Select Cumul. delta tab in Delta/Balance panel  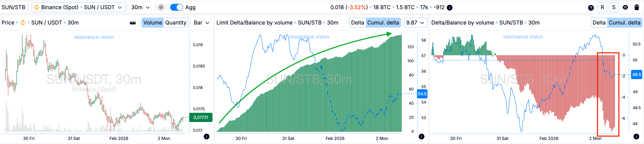pyautogui.click(x=624, y=23)
